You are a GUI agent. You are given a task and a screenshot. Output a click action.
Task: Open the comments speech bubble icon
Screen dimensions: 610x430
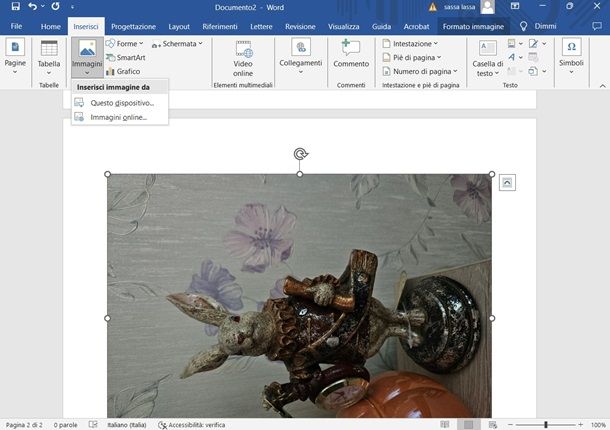click(596, 26)
